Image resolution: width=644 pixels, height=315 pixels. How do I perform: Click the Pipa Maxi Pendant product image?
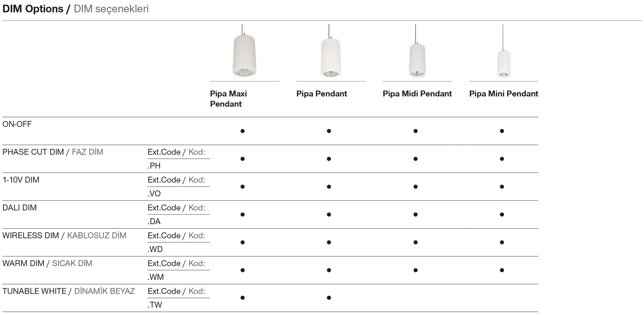[x=244, y=56]
